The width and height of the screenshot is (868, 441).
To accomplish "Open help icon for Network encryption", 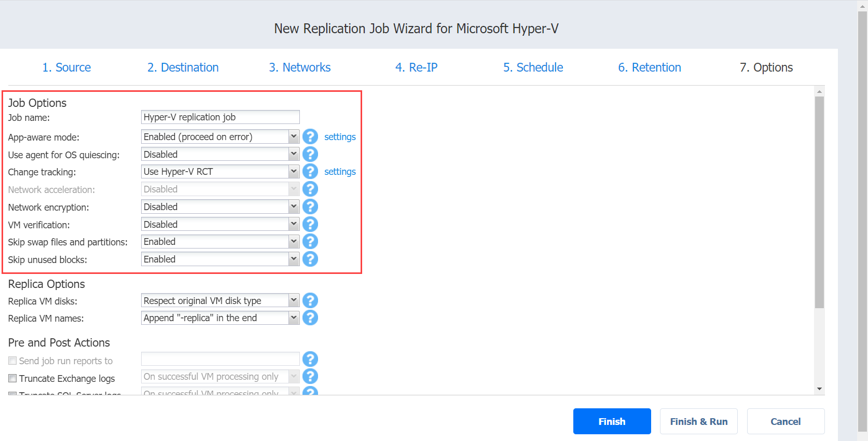I will coord(310,206).
